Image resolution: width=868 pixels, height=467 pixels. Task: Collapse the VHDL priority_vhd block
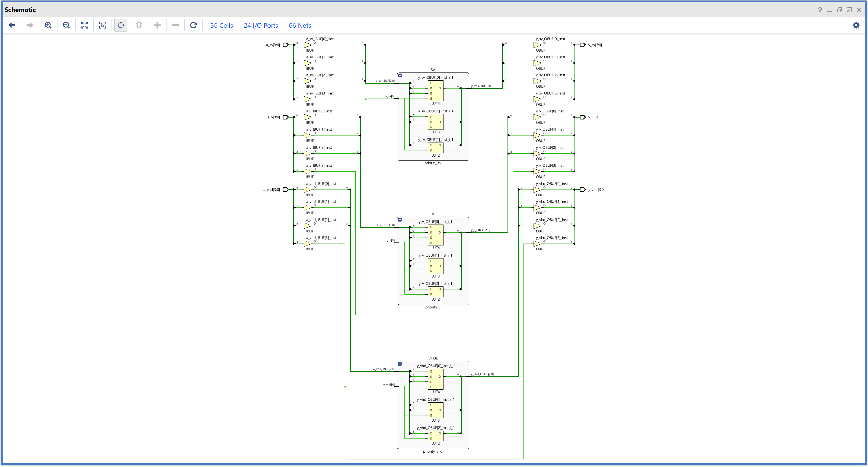click(x=400, y=364)
